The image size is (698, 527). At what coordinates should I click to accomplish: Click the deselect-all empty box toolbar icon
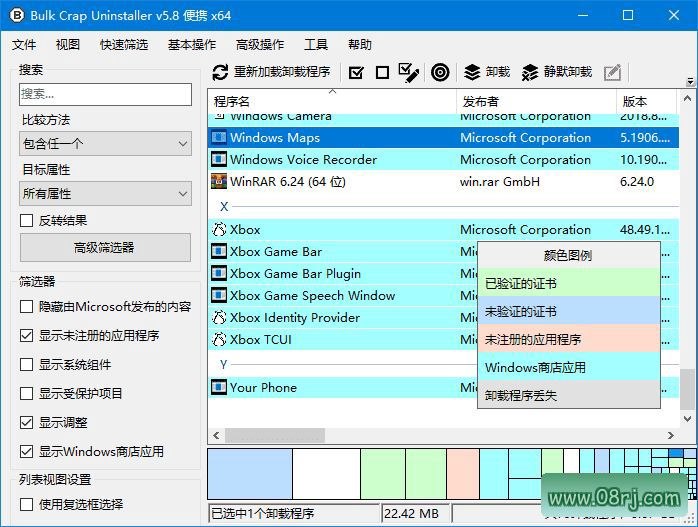coord(382,73)
